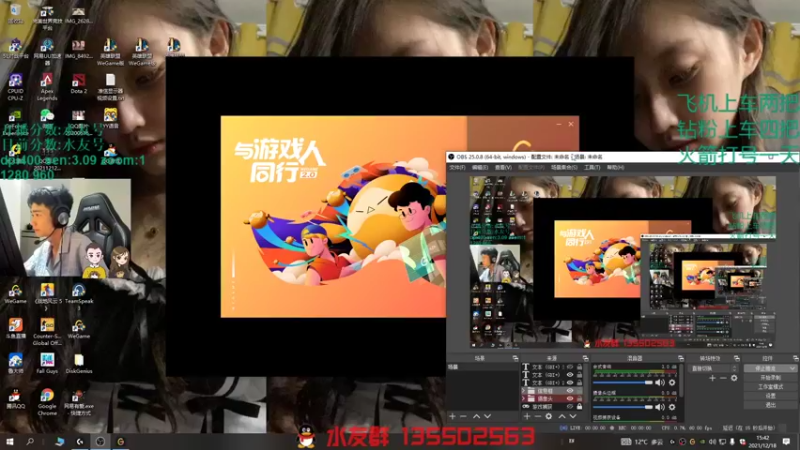The image size is (800, 450).
Task: Toggle lock on window capture source
Action: point(579,407)
